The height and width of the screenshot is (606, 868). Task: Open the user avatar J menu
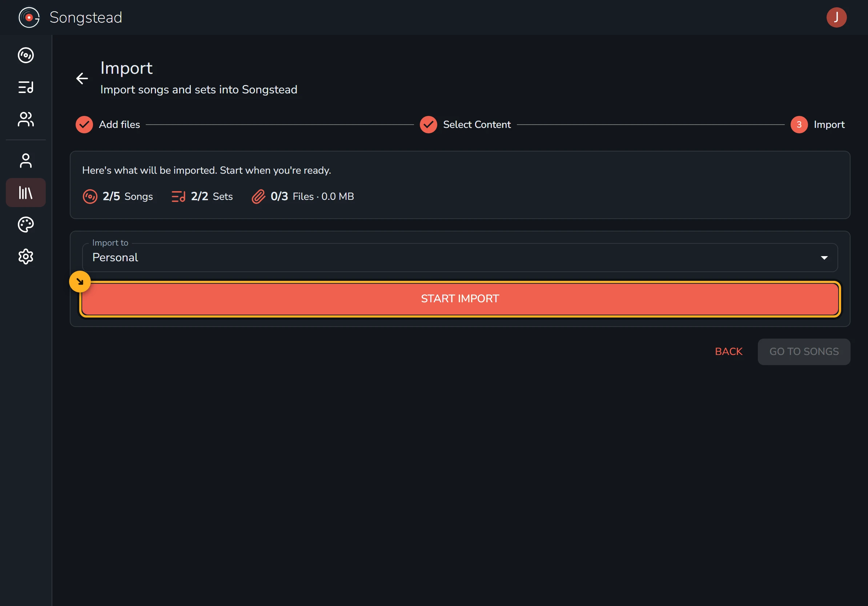point(836,17)
